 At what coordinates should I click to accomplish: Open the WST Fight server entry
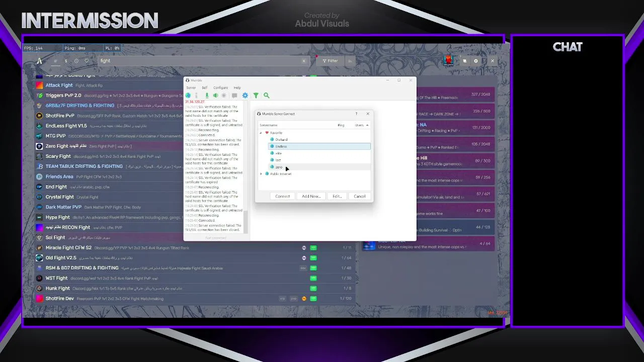(x=195, y=278)
